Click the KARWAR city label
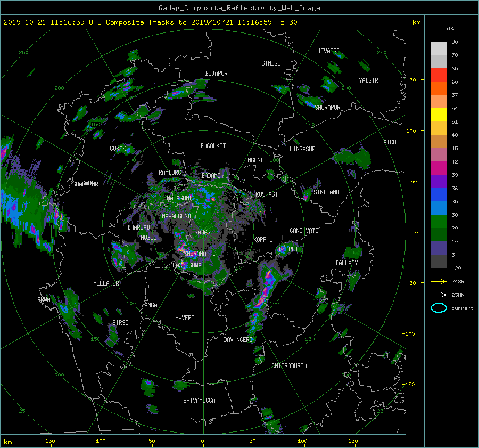479x448 pixels. pos(44,299)
